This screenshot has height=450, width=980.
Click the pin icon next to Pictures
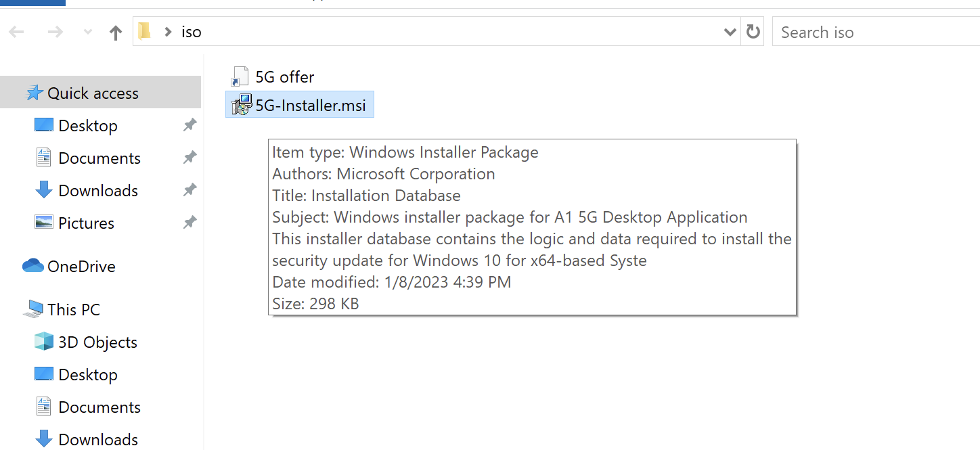(190, 223)
